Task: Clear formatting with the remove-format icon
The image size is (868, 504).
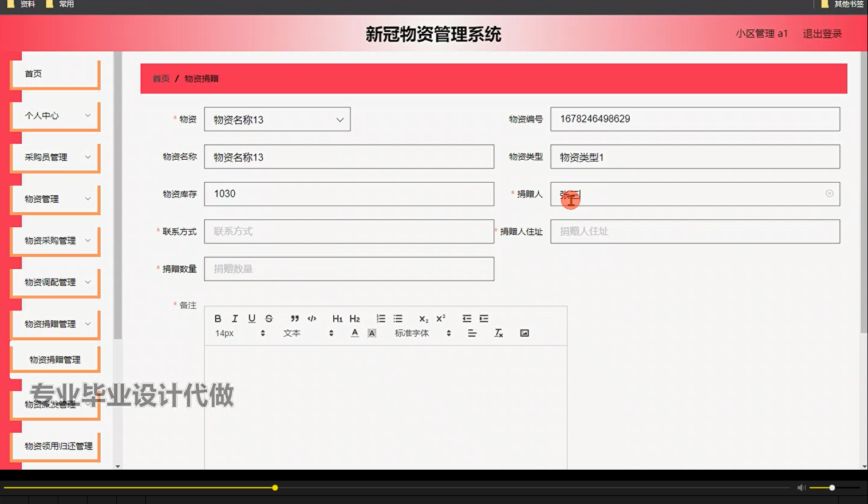Action: [x=498, y=333]
